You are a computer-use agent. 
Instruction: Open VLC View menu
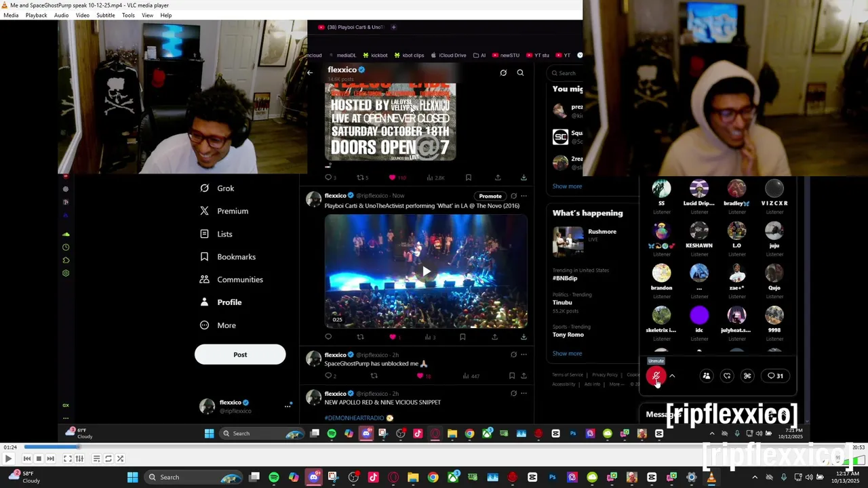tap(147, 15)
